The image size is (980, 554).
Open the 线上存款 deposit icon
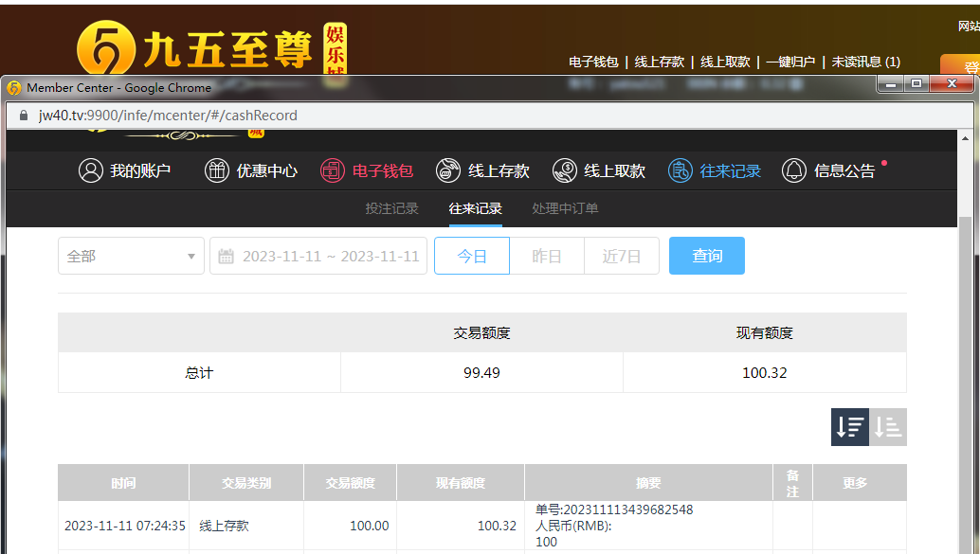(448, 170)
